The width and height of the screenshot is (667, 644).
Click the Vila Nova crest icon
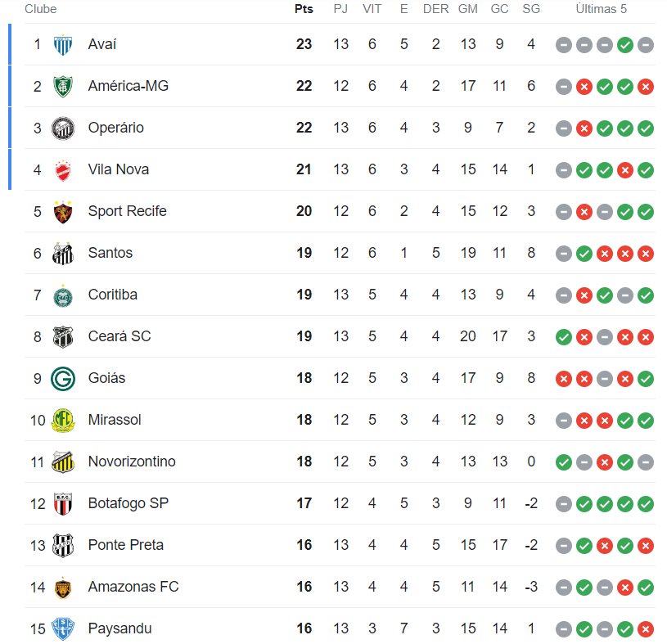[x=63, y=170]
